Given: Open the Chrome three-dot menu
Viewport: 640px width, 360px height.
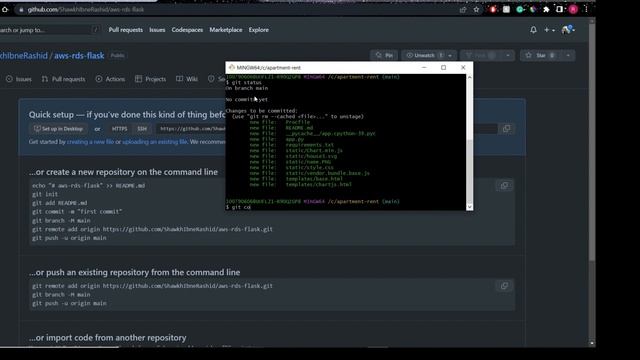Looking at the screenshot, I should [586, 9].
